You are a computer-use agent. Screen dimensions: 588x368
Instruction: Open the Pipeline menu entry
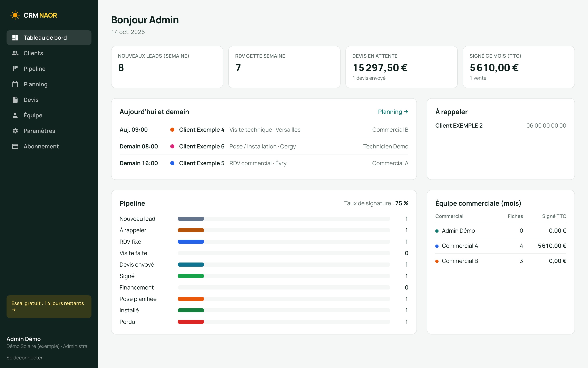click(x=49, y=69)
